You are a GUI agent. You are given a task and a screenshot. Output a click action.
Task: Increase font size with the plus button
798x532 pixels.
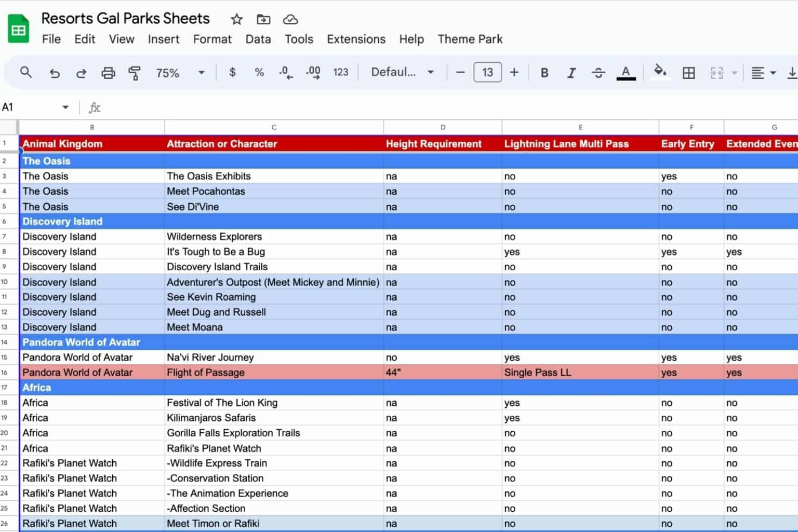point(514,72)
